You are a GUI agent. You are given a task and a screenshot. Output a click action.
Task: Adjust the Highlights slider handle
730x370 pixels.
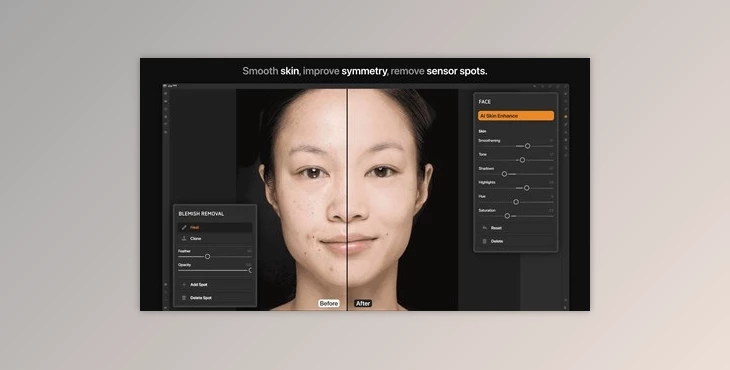(527, 188)
